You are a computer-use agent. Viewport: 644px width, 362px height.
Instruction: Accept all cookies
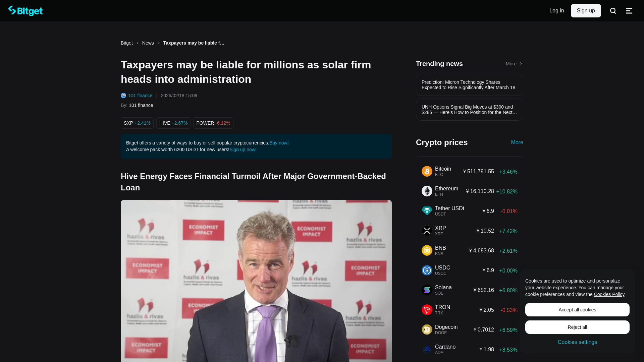577,310
